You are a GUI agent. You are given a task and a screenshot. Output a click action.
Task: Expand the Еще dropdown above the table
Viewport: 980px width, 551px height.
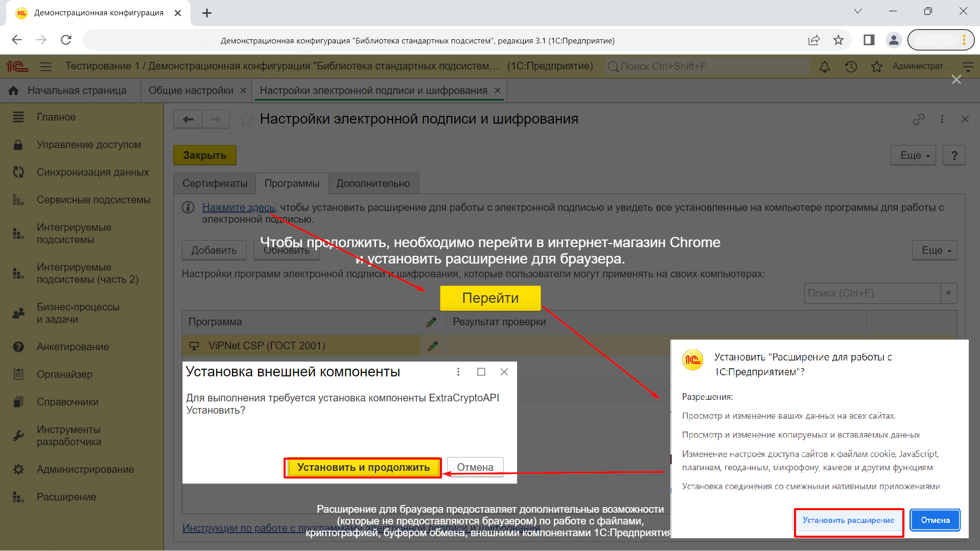(935, 250)
